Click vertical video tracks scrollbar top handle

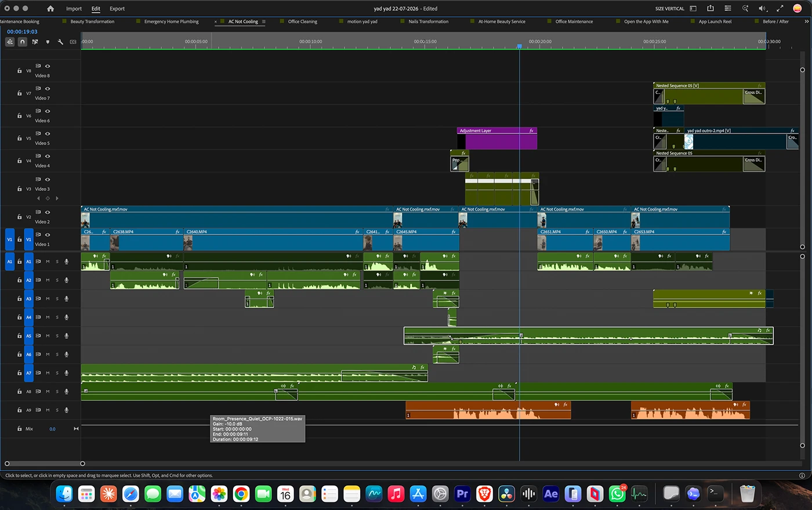pyautogui.click(x=803, y=70)
